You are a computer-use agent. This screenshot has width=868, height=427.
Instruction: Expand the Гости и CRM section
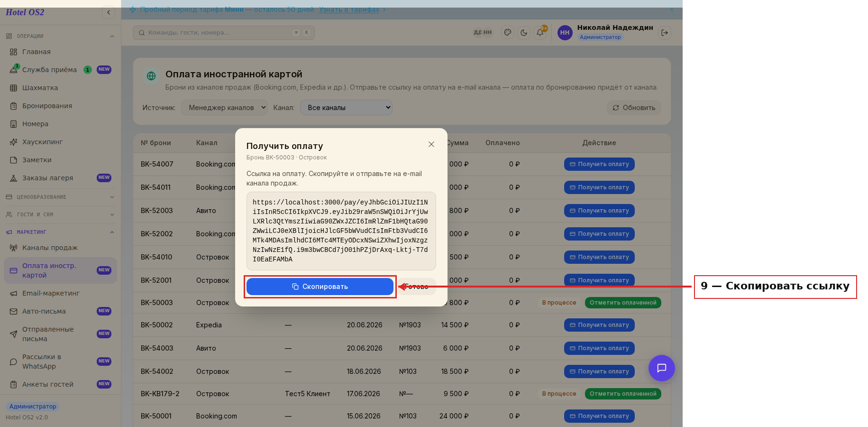pyautogui.click(x=60, y=214)
